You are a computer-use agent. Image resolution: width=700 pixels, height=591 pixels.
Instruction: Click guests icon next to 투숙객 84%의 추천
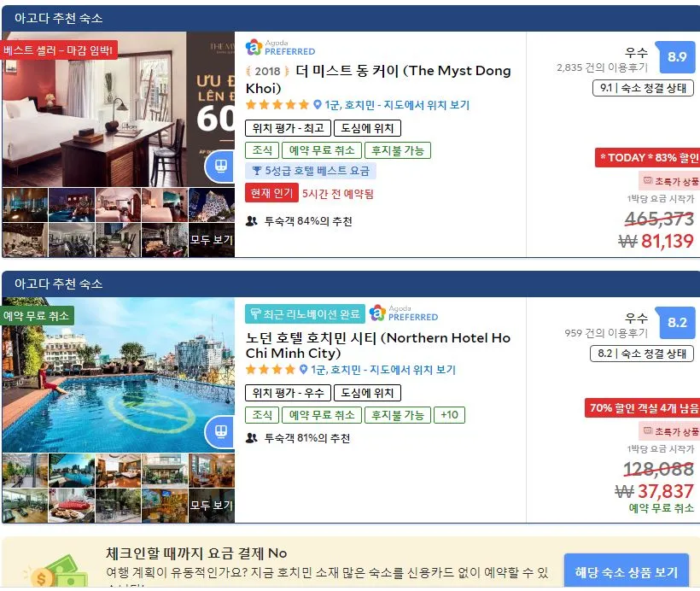pyautogui.click(x=252, y=221)
